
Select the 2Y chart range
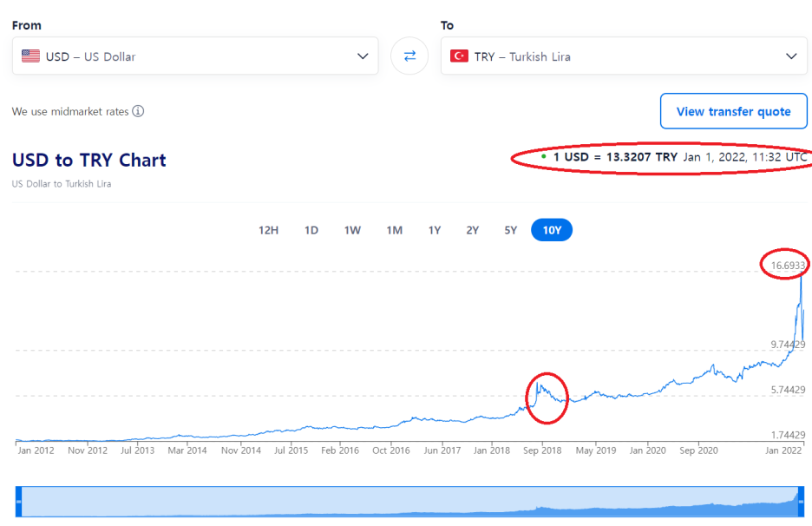pyautogui.click(x=472, y=230)
